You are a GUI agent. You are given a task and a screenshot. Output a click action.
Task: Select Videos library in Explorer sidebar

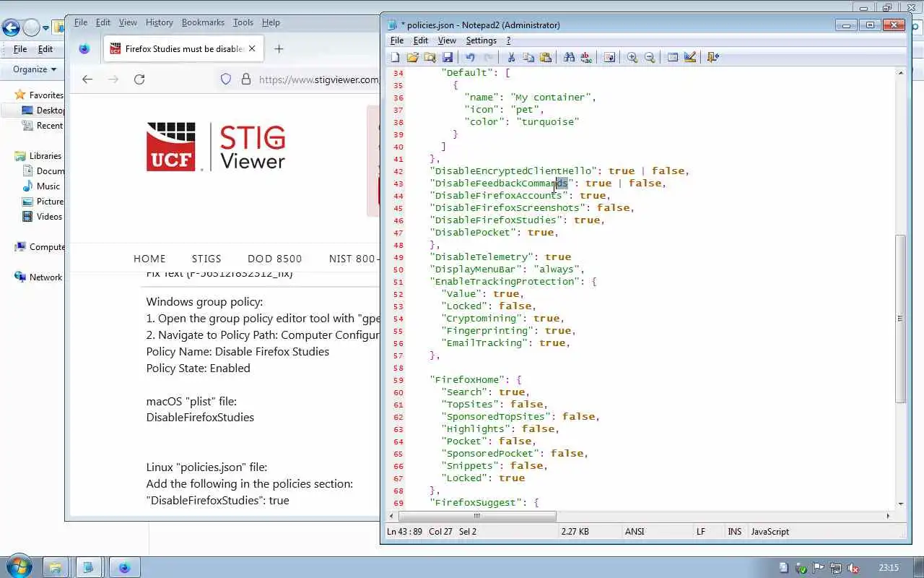[x=50, y=217]
